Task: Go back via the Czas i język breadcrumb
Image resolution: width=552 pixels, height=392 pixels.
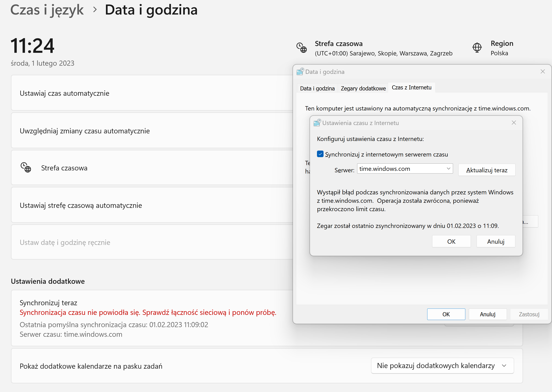Action: (x=47, y=10)
